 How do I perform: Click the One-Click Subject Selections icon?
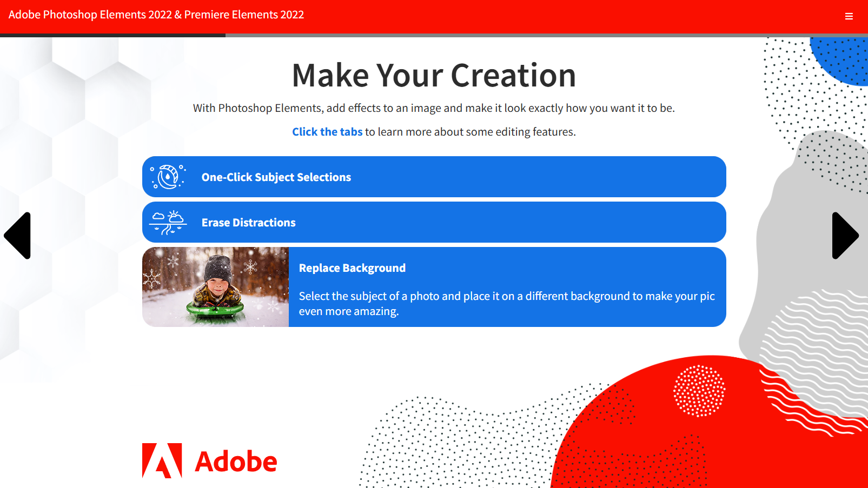coord(168,177)
